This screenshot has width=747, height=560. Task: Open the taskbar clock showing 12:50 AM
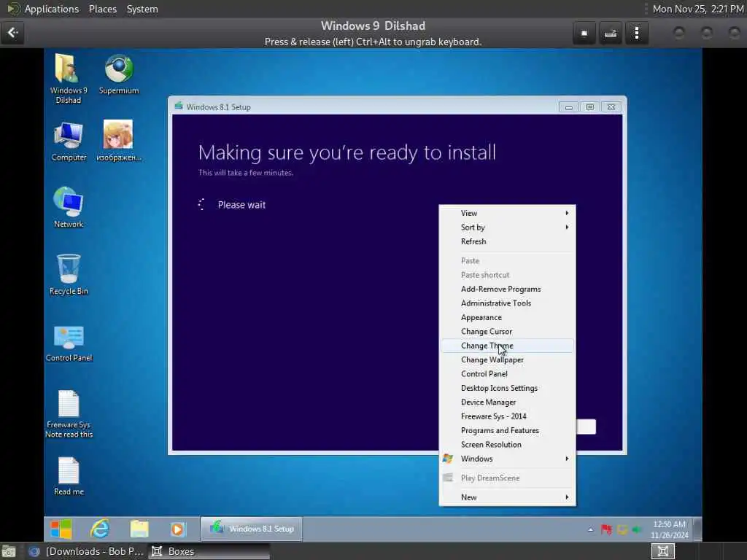pyautogui.click(x=670, y=529)
